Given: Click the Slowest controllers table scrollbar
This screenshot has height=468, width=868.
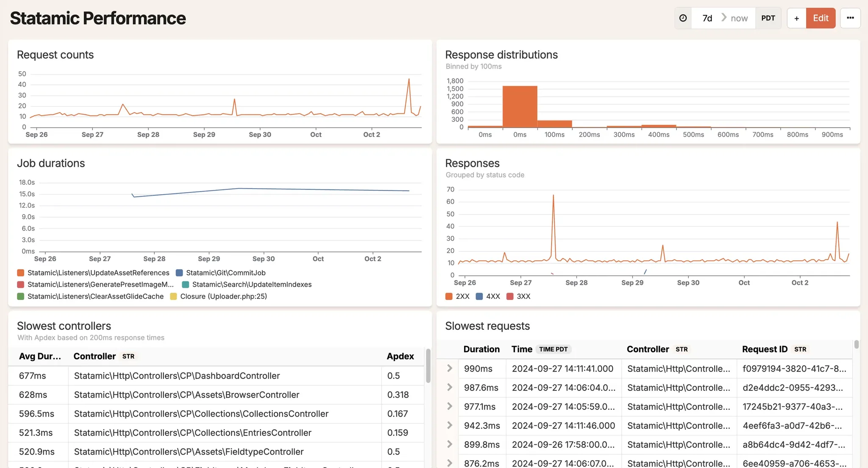Looking at the screenshot, I should (428, 365).
